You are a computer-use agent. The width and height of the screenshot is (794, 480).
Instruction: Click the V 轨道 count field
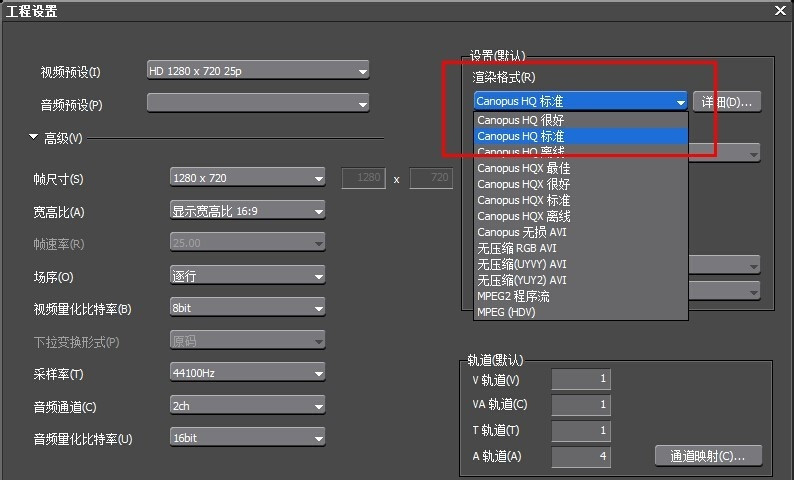pos(580,380)
